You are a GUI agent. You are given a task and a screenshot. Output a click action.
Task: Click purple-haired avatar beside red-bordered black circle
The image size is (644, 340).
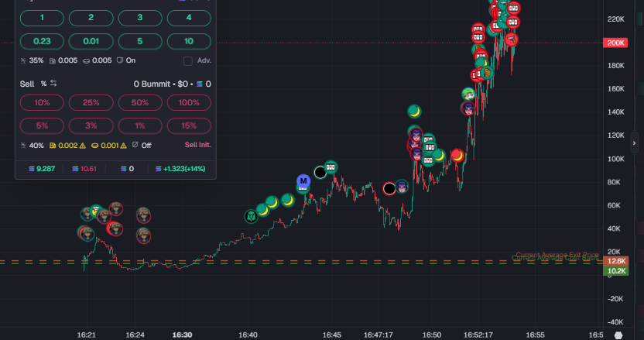pyautogui.click(x=402, y=186)
